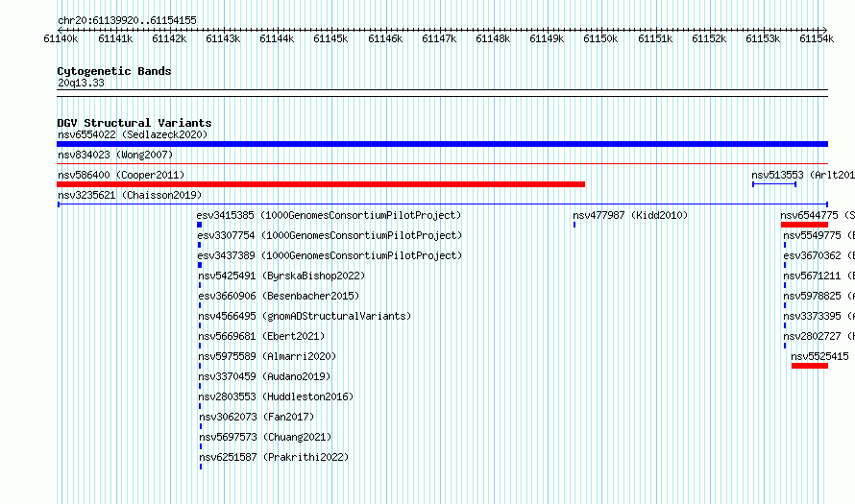Open esv3437389 variant label
The width and height of the screenshot is (855, 504).
(330, 255)
